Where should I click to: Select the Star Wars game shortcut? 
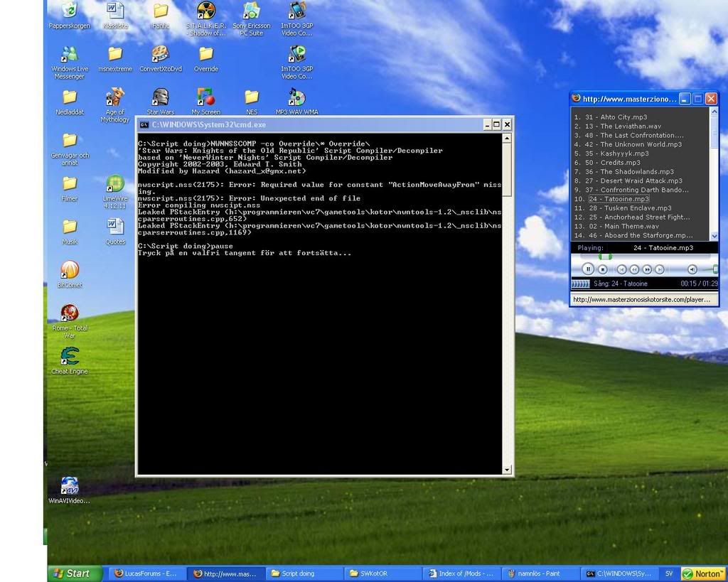pyautogui.click(x=161, y=101)
